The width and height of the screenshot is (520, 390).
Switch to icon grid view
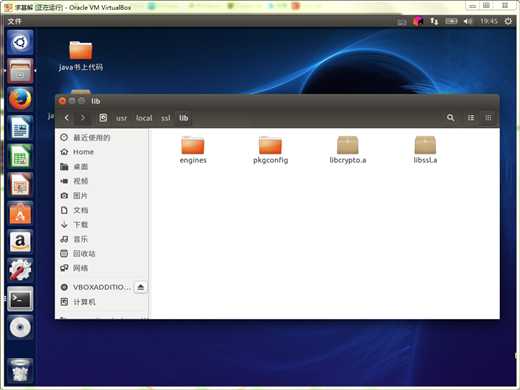(488, 118)
